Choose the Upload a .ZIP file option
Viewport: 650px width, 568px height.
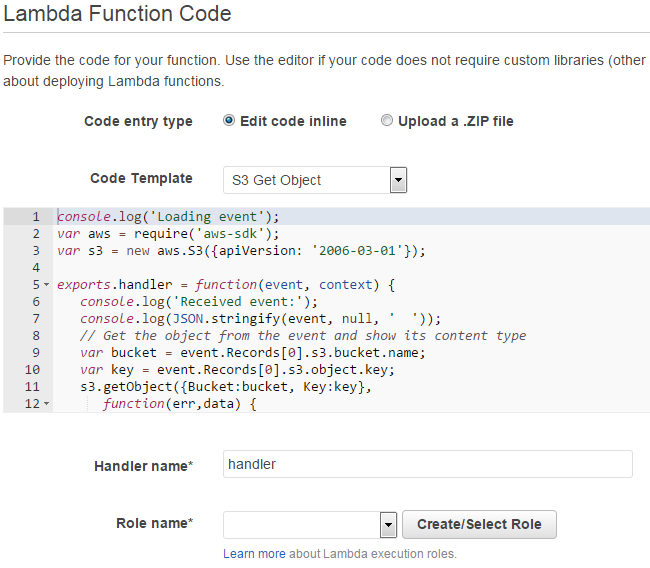pos(387,121)
